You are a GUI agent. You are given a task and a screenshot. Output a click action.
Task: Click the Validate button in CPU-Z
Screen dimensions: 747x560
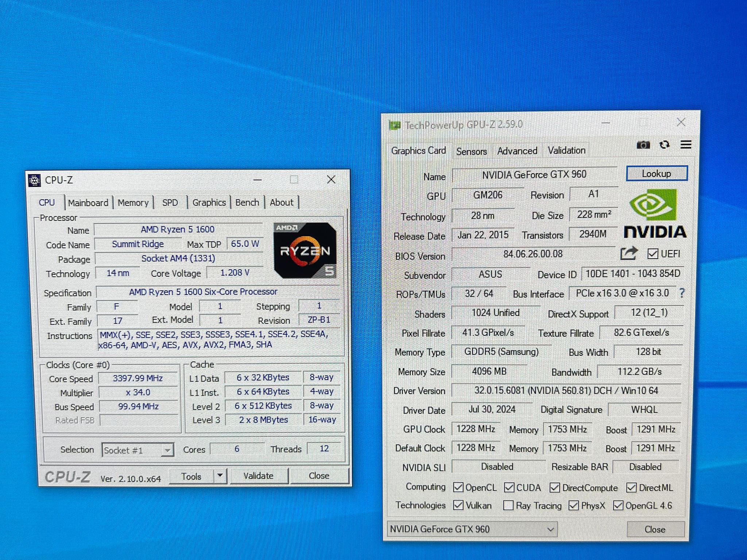coord(259,476)
